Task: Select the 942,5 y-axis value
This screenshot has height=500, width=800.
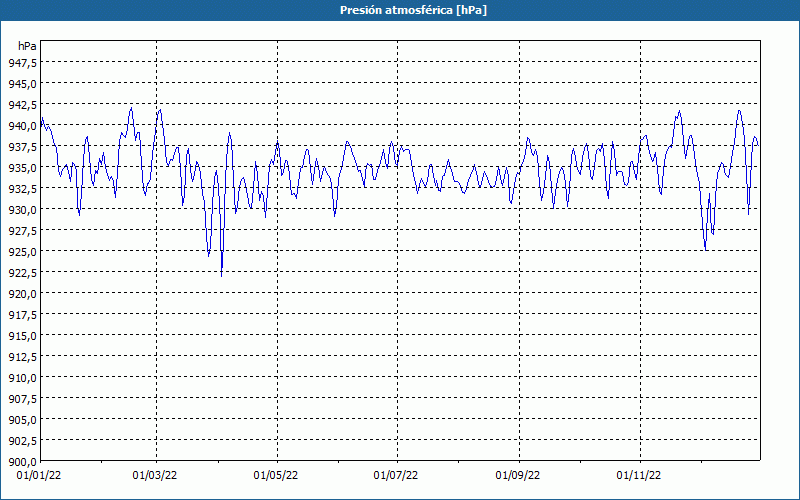Action: click(22, 105)
